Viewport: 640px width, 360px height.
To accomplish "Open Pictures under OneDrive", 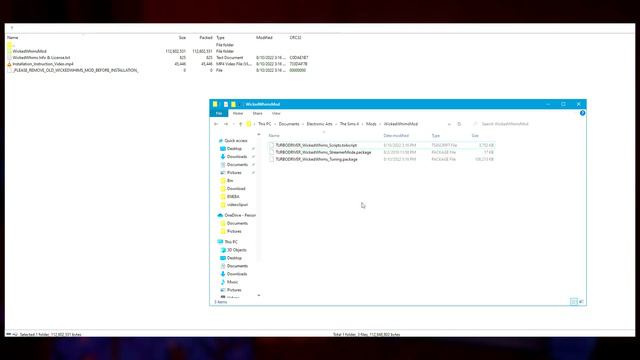I will coord(234,231).
